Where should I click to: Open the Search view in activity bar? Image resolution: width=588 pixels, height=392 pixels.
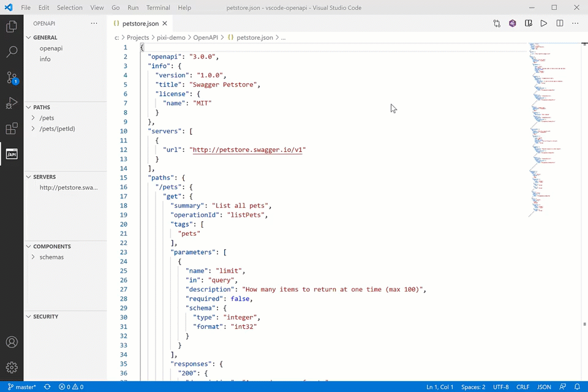tap(12, 52)
